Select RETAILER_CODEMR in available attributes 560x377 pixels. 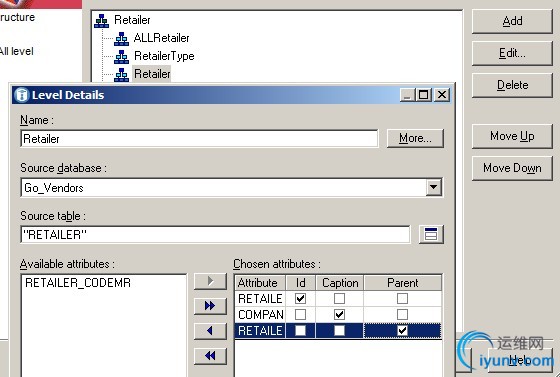click(78, 283)
